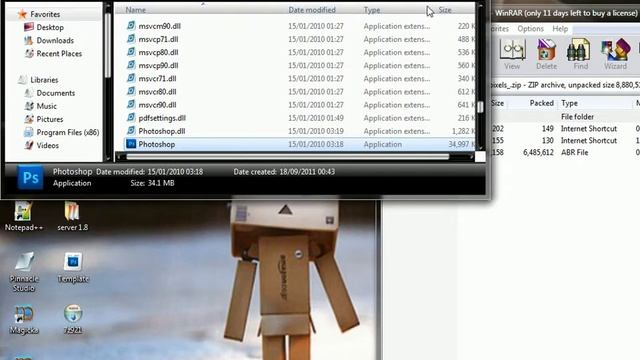Select the Photoshop application icon in list

[131, 144]
